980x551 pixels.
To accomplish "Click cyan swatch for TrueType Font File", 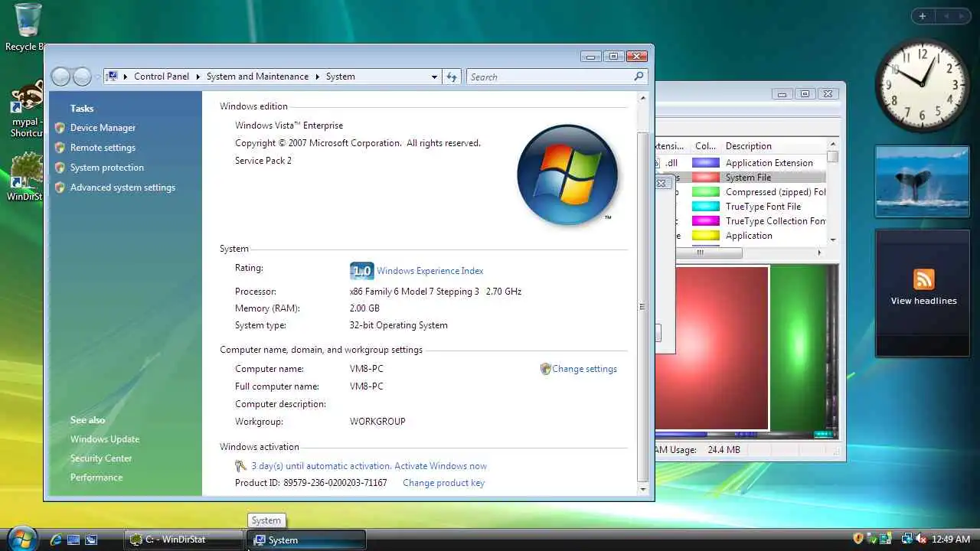I will 706,207.
